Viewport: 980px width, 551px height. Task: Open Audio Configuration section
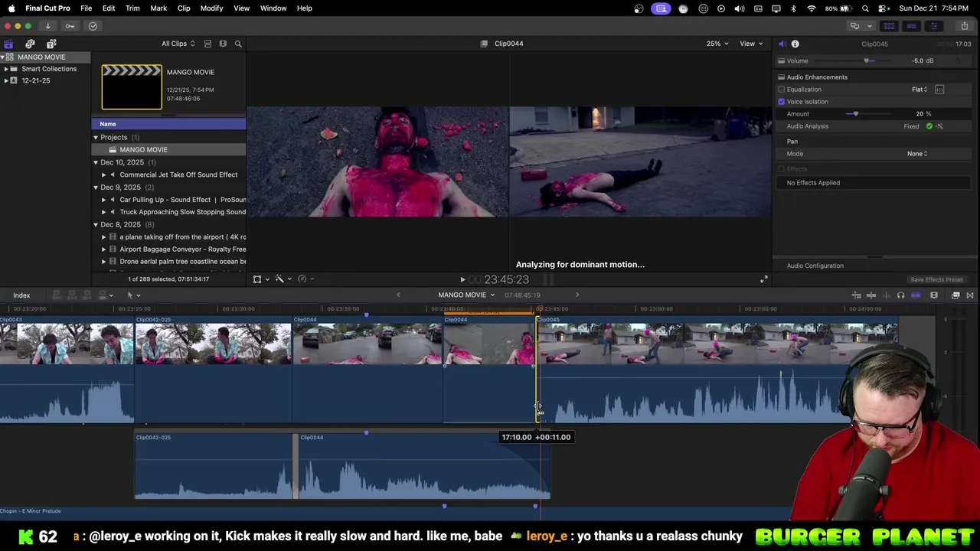click(x=815, y=266)
